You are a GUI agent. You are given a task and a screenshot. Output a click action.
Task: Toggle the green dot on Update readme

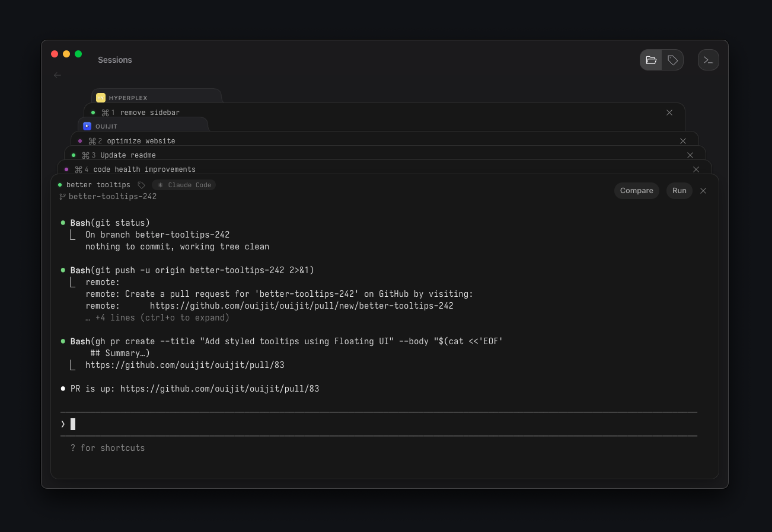coord(73,155)
